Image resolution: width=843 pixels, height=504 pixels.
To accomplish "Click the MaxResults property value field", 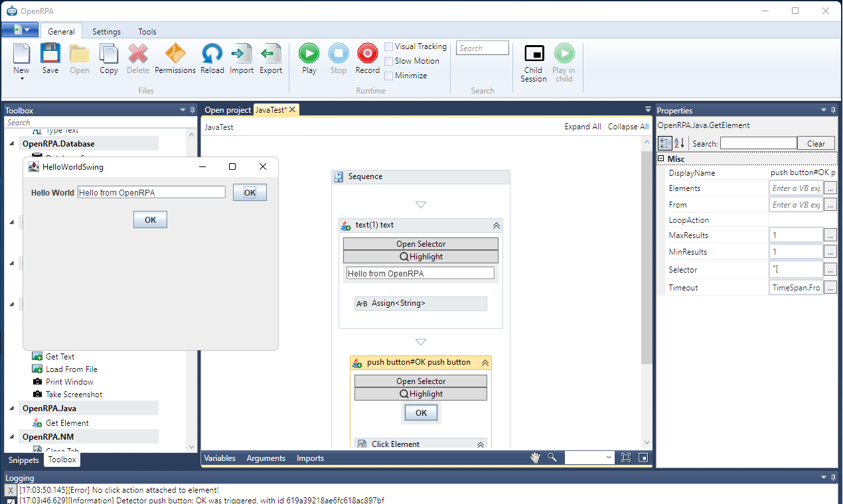I will 797,235.
